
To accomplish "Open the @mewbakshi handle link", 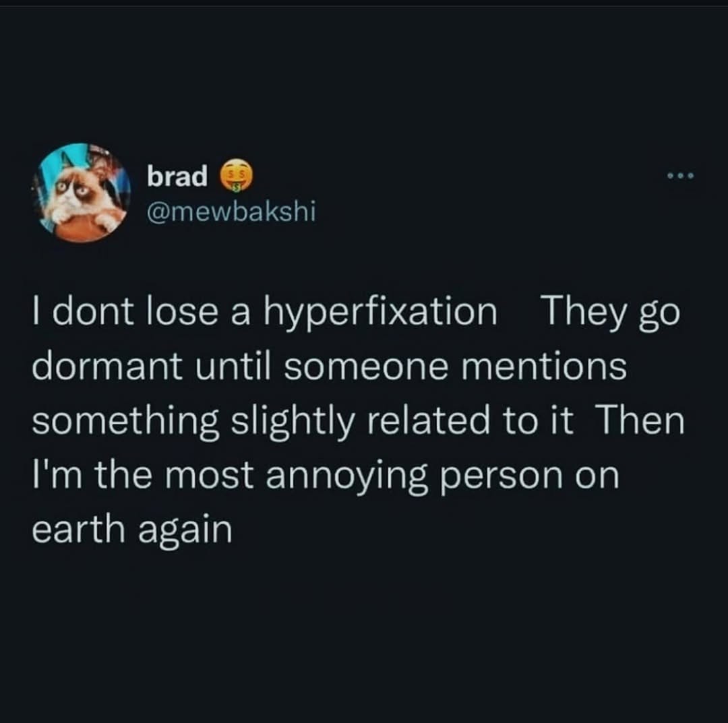I will (x=231, y=213).
